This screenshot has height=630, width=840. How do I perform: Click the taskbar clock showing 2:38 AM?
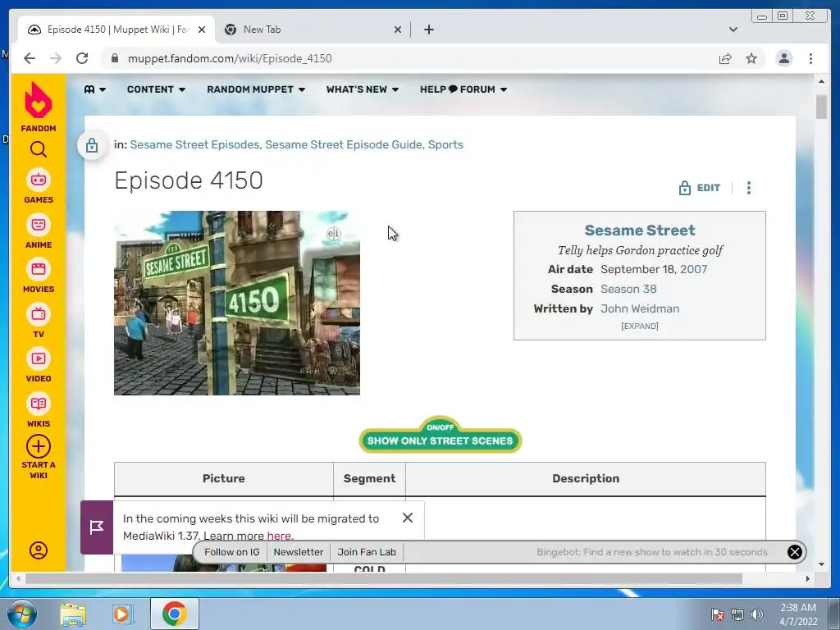click(798, 614)
